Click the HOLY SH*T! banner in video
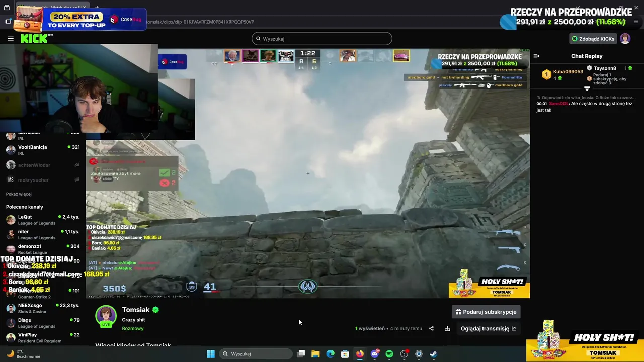The image size is (644, 362). pyautogui.click(x=489, y=284)
